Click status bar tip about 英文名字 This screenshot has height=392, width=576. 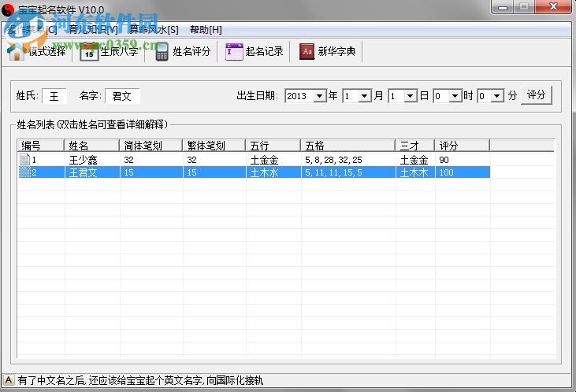tap(140, 380)
